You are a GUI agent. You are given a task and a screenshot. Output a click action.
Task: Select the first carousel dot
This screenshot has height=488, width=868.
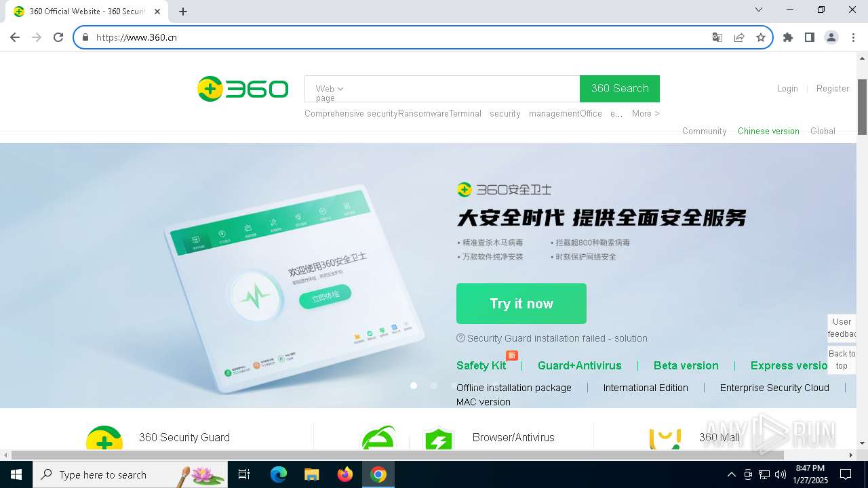[x=414, y=386]
